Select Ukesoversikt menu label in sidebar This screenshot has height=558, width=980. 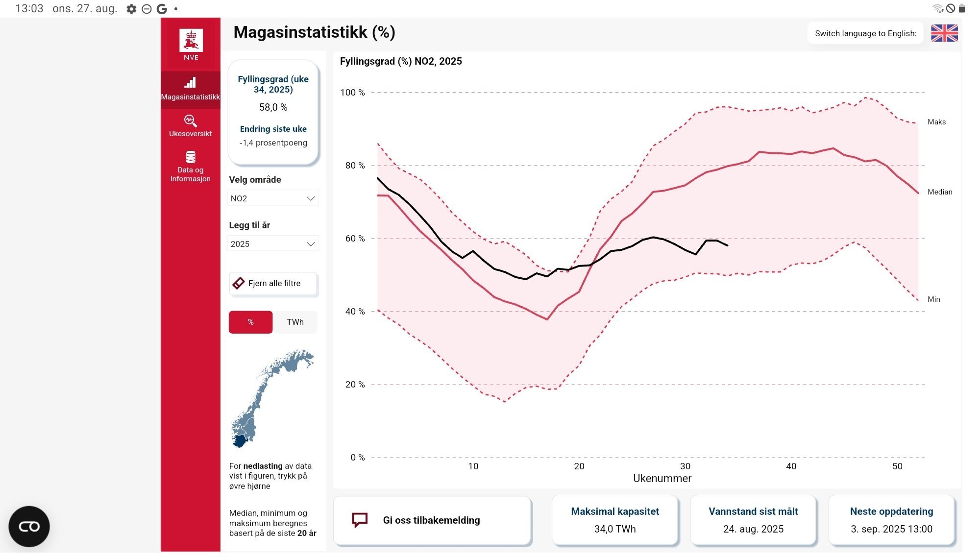point(190,134)
